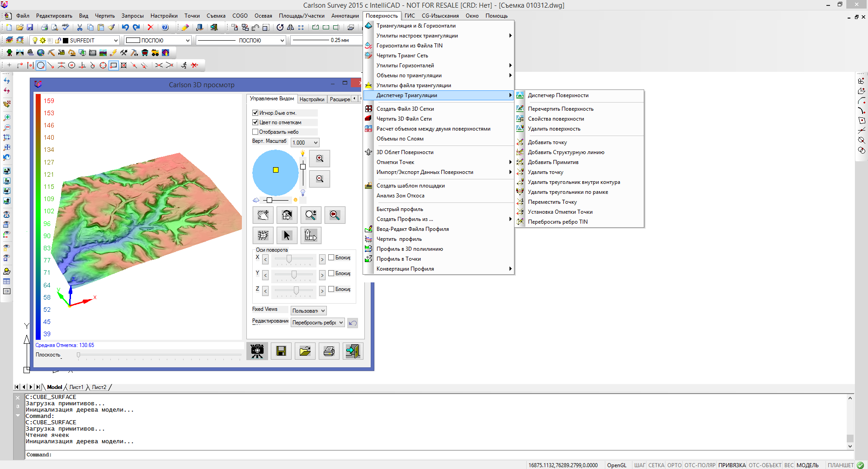
Task: Check the Y axis Блокир checkbox
Action: click(331, 273)
